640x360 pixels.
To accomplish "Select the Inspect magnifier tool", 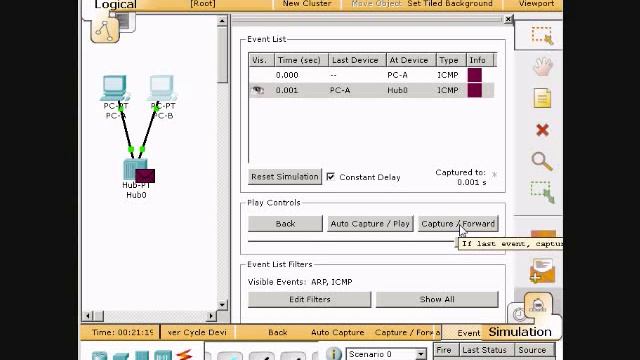I will pos(542,161).
